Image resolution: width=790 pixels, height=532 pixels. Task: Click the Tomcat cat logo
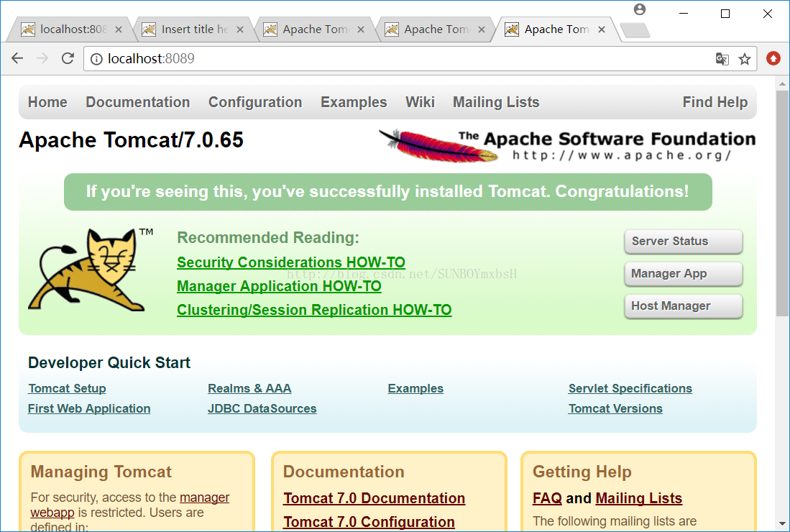click(91, 270)
